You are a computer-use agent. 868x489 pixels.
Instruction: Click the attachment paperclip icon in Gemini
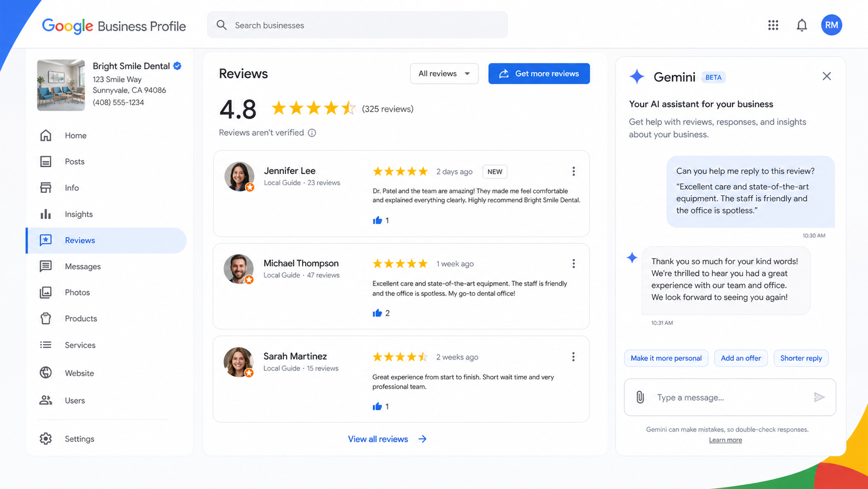point(640,397)
